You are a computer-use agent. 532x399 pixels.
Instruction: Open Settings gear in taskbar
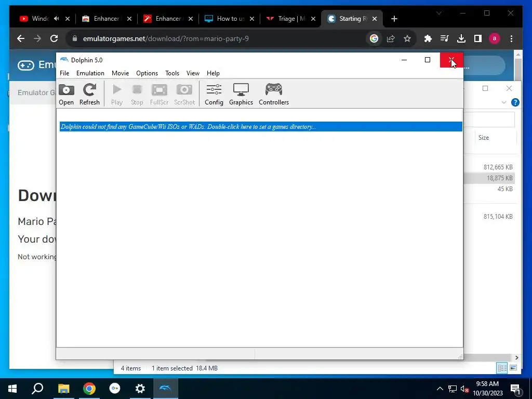click(x=140, y=389)
